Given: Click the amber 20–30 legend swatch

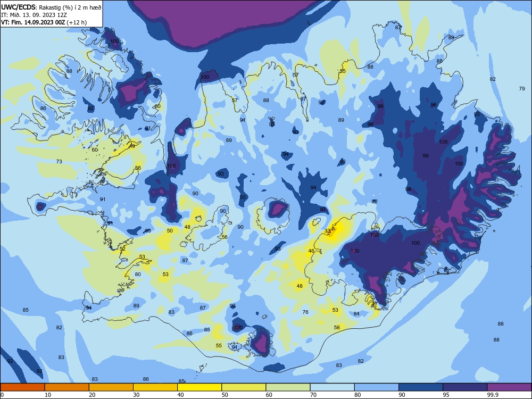Looking at the screenshot, I should click(x=111, y=387).
